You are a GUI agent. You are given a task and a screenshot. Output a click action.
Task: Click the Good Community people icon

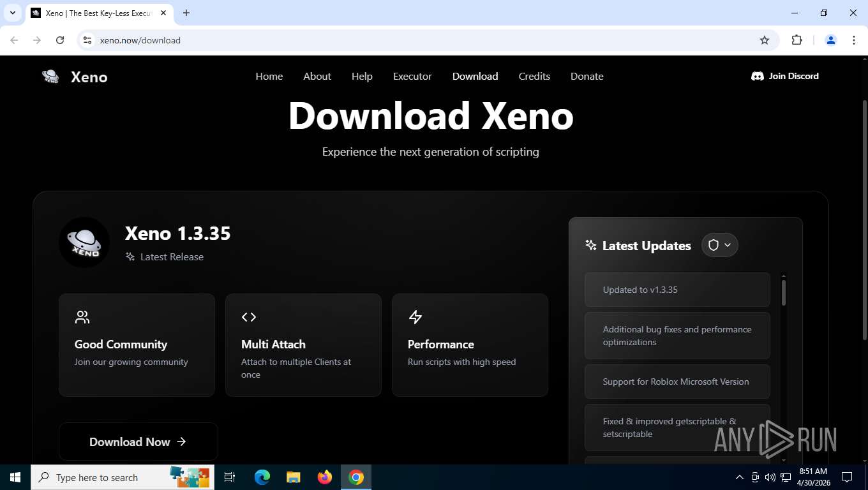pos(82,317)
